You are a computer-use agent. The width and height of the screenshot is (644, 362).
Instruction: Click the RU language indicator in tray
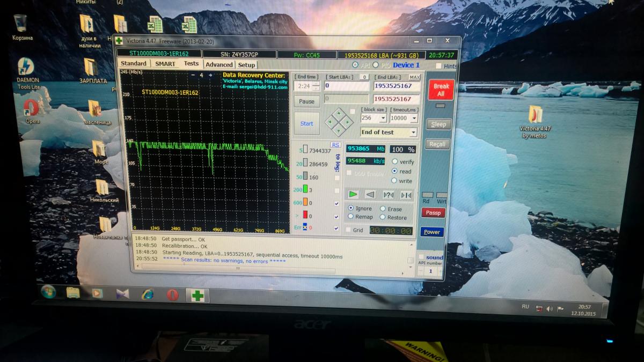pos(525,307)
